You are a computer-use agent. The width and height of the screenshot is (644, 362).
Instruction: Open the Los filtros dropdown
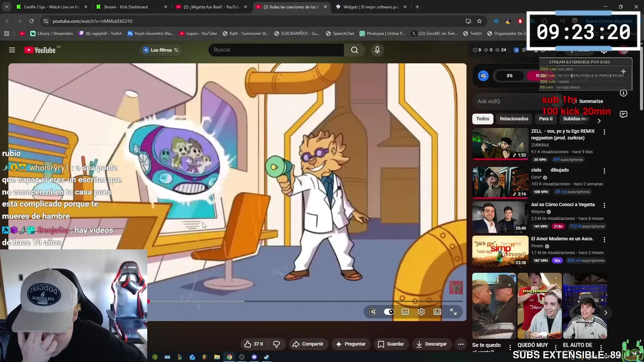(161, 50)
